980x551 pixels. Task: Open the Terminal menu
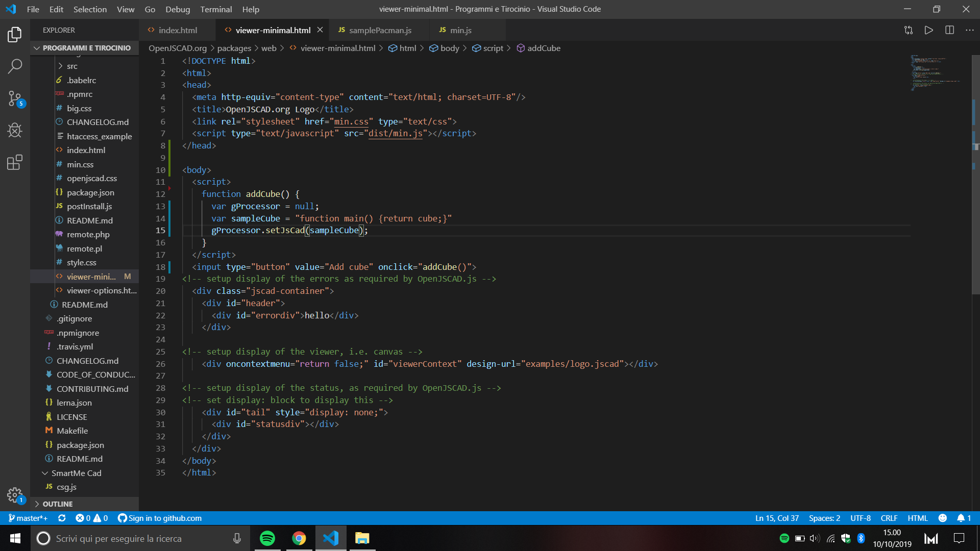coord(216,9)
